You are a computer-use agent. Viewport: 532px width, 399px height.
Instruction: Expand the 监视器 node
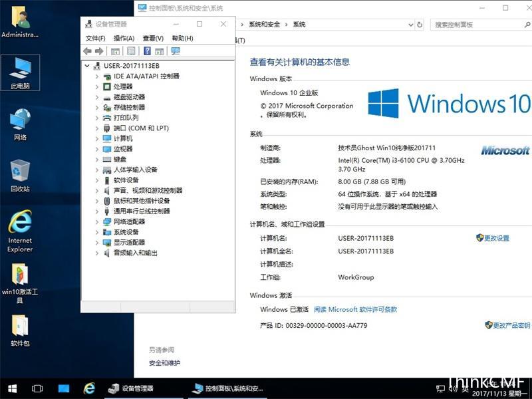(96, 149)
